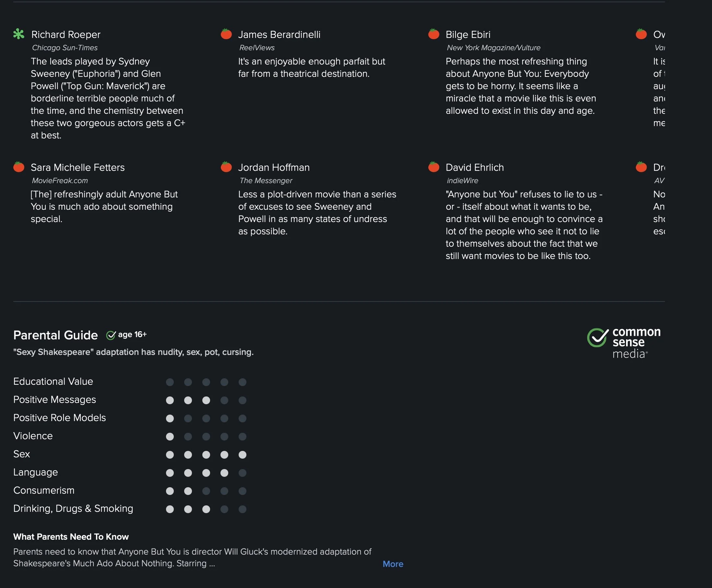Click the Common Sense Media logo
Viewport: 712px width, 588px height.
click(x=624, y=343)
